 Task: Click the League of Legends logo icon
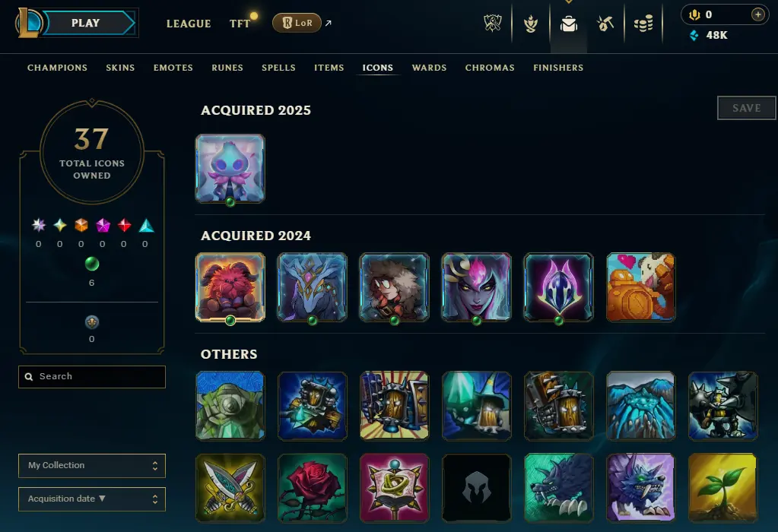point(29,23)
